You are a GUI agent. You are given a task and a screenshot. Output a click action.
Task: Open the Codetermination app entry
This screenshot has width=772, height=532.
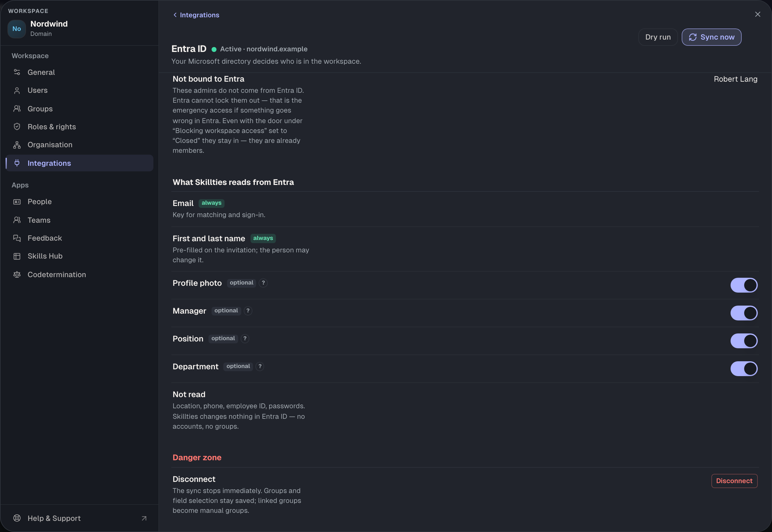[x=79, y=274]
